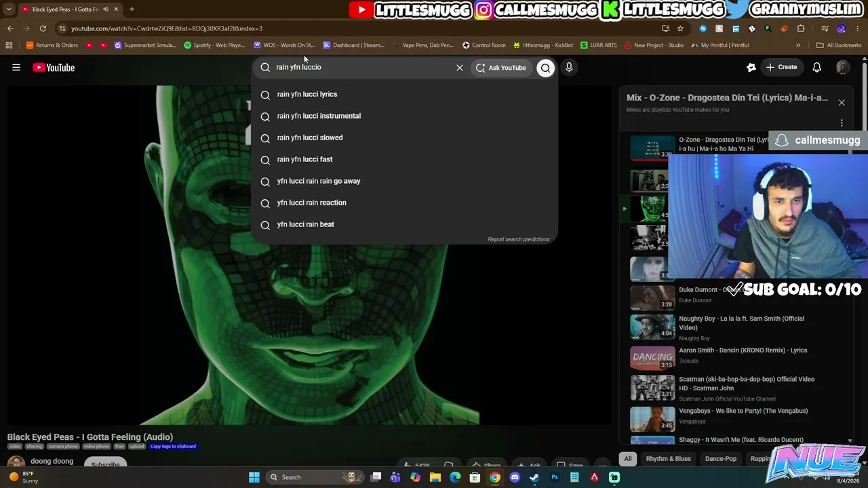Start voice search with the microphone

tap(569, 67)
